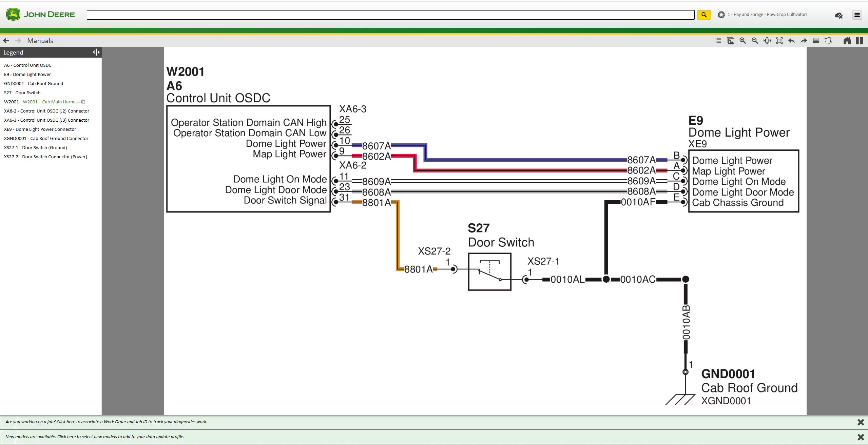Select legend entry S27 - Door Switch
The image size is (868, 445).
point(22,92)
